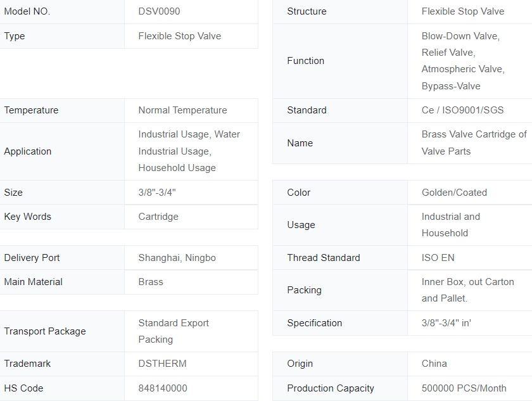Image resolution: width=532 pixels, height=401 pixels.
Task: Select the Ce / ISO9001/SGS standard value
Action: click(462, 110)
